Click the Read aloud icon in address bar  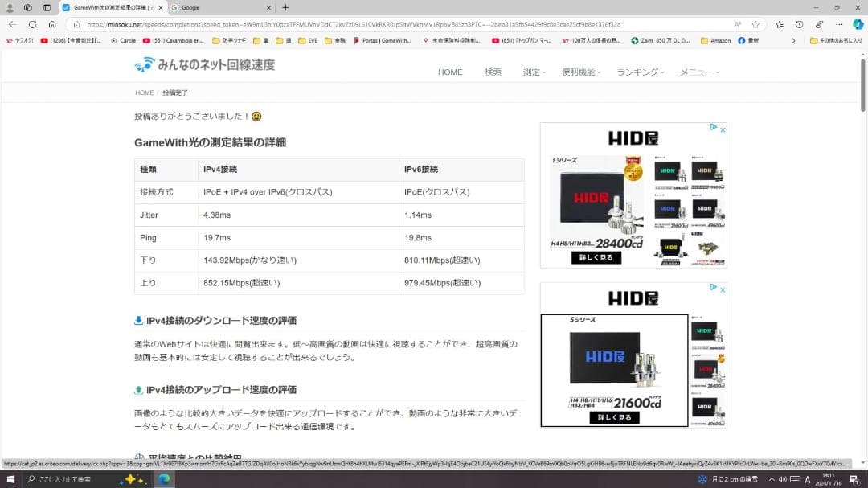[738, 23]
